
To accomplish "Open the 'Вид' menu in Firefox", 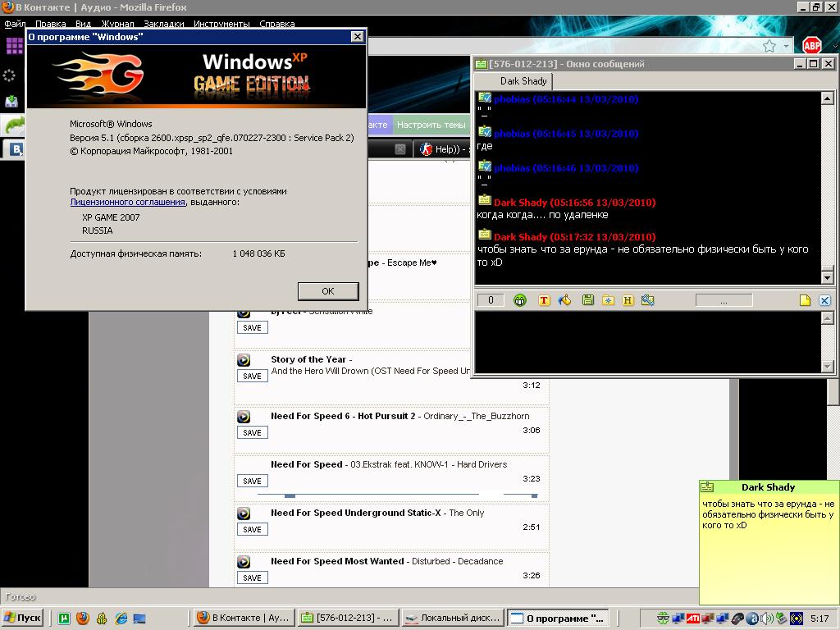I will coord(83,24).
